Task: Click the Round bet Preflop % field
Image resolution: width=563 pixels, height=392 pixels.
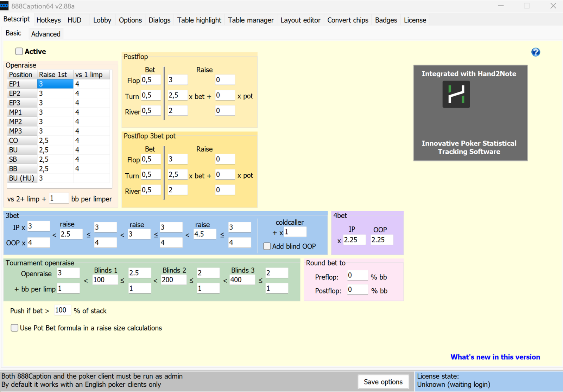Action: point(358,275)
